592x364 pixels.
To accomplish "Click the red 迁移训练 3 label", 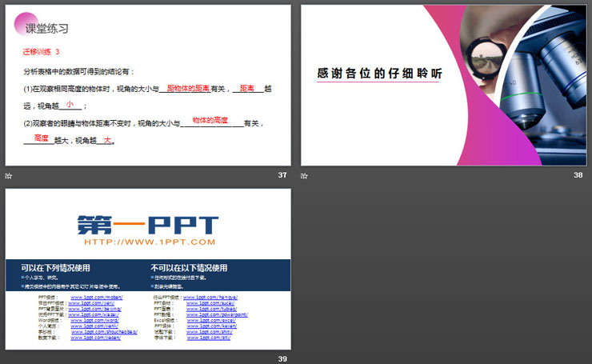I will (41, 53).
